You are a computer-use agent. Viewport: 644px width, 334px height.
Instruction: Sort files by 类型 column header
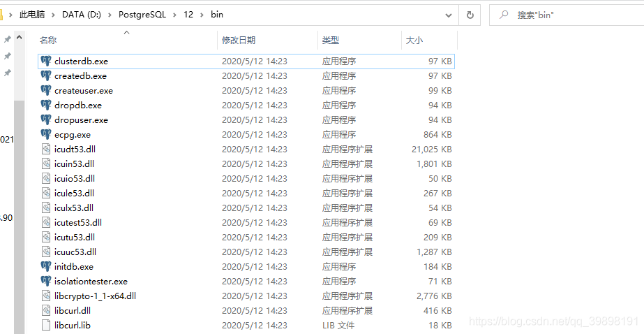pos(331,41)
